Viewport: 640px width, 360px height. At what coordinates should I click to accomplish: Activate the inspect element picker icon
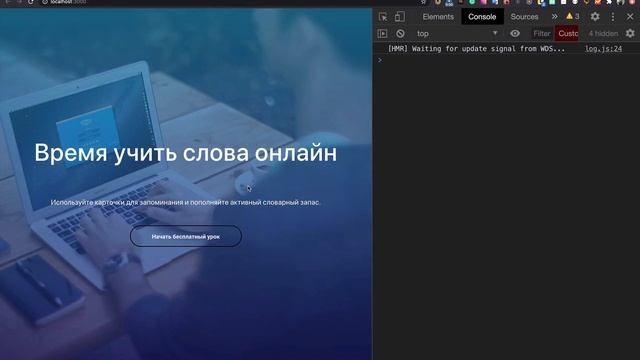pos(383,17)
